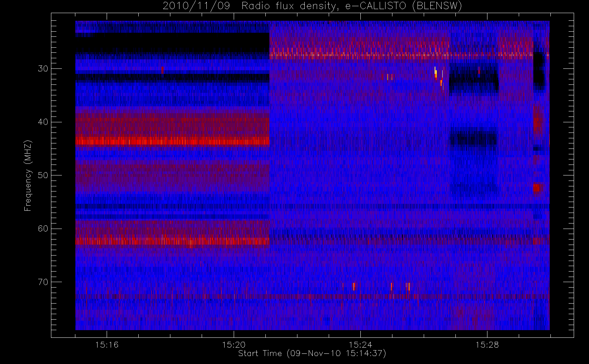Select the 15:20 time tick label
This screenshot has width=589, height=364.
point(234,345)
